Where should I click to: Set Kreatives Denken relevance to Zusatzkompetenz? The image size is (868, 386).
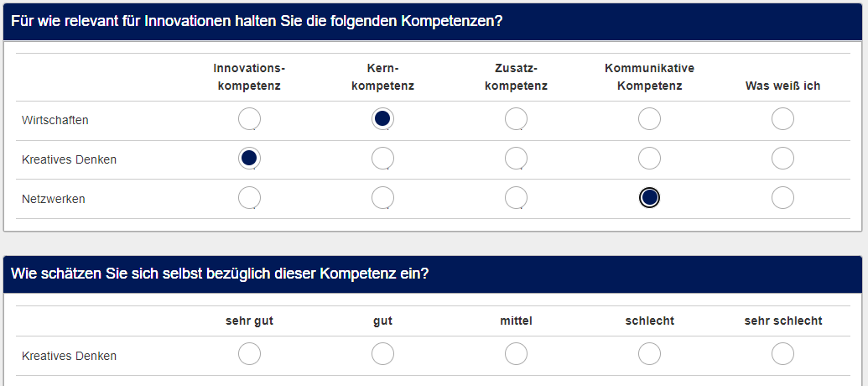(516, 158)
